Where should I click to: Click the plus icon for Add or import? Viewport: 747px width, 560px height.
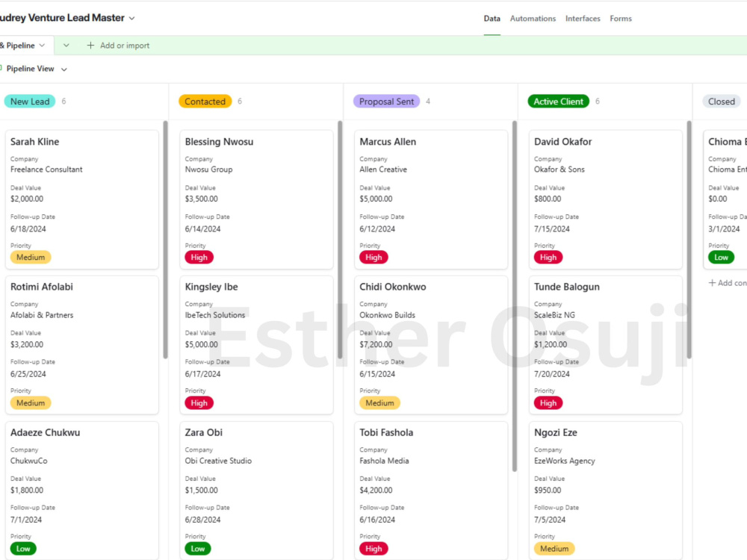tap(90, 46)
